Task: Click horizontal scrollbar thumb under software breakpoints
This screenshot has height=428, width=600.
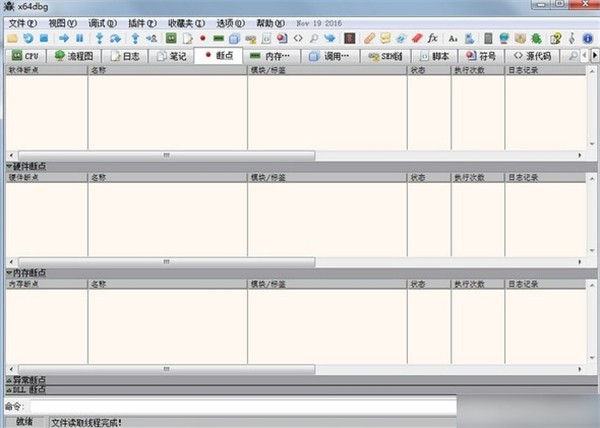Action: (166, 155)
